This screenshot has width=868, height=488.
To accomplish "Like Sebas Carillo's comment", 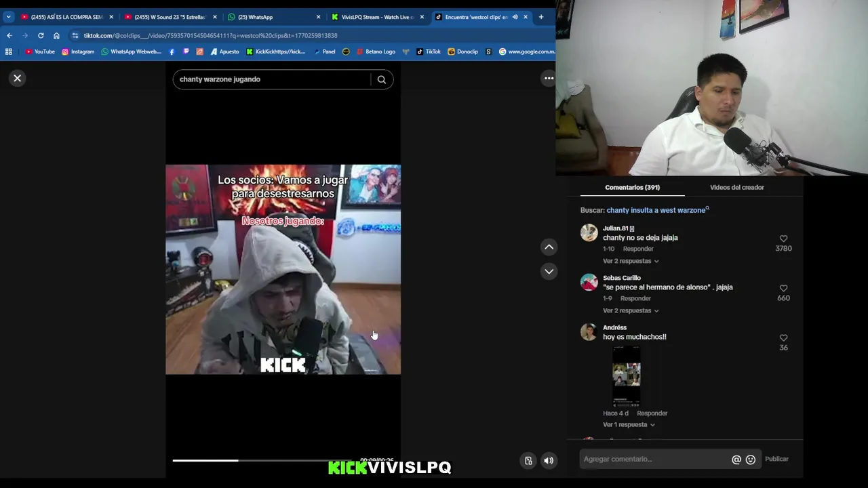I will pos(783,288).
